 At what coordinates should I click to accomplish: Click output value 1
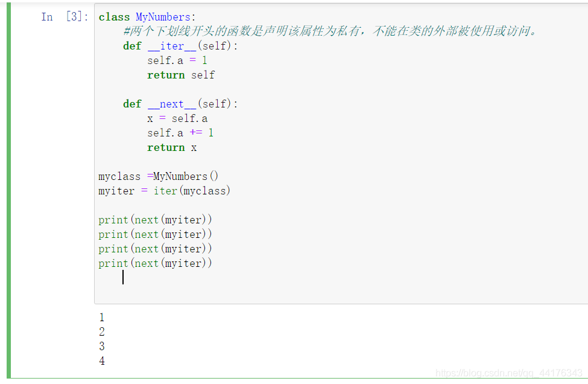click(102, 318)
